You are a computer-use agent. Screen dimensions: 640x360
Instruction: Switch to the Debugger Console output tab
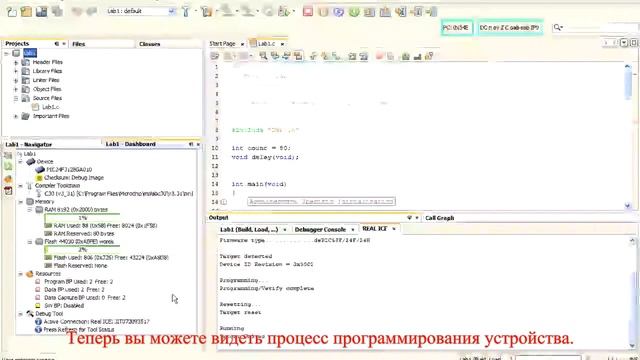pos(320,229)
